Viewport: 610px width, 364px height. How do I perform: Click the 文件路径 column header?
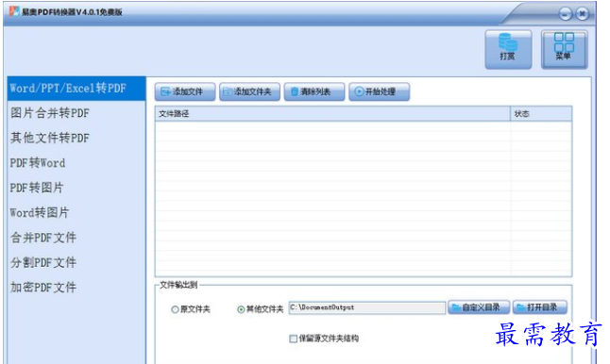[x=332, y=114]
